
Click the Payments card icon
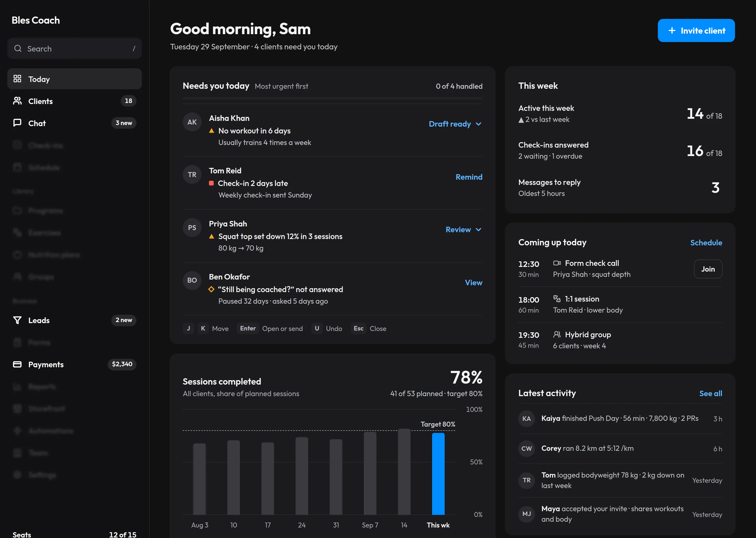click(x=17, y=364)
